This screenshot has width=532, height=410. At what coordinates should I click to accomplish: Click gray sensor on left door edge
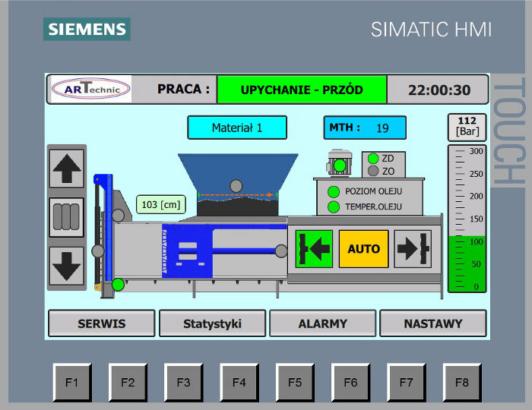(98, 251)
